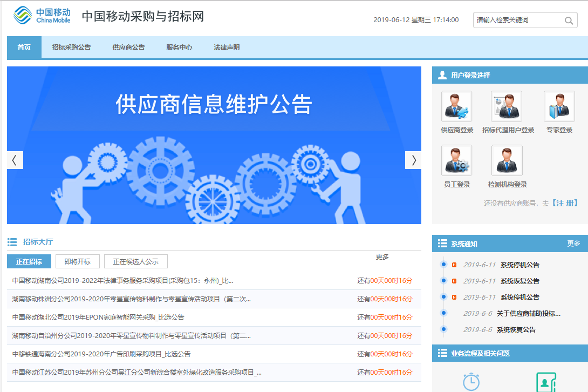Follow the 【注 册】 registration link

point(565,203)
